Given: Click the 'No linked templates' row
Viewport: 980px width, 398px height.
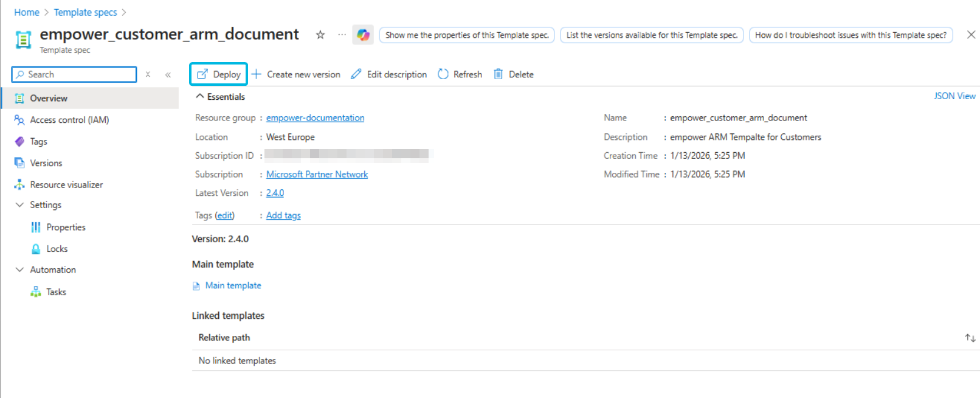Looking at the screenshot, I should 585,361.
